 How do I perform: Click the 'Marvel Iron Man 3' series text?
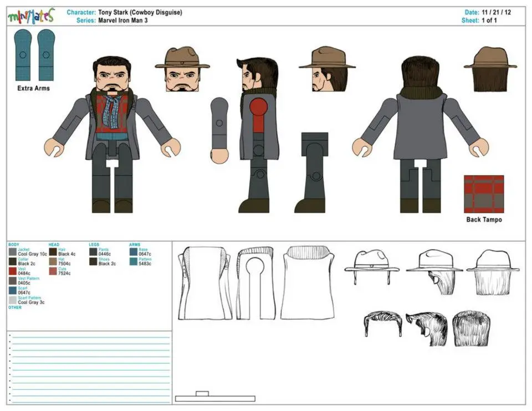point(123,21)
